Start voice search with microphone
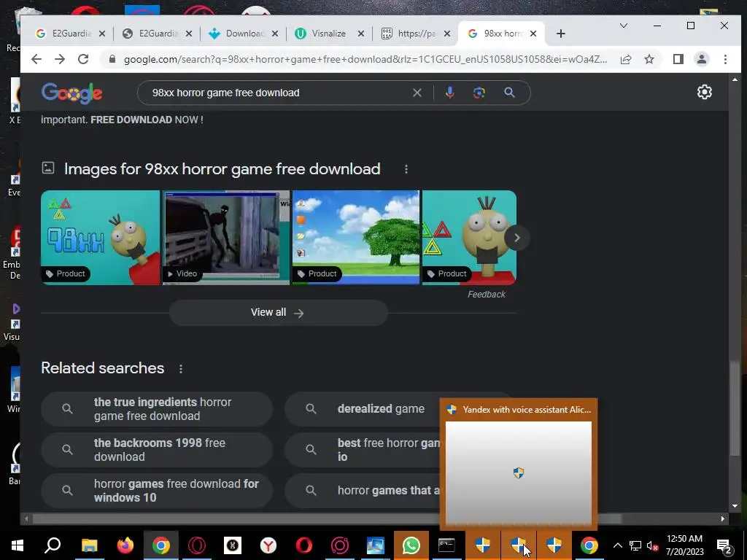The height and width of the screenshot is (560, 747). [449, 93]
